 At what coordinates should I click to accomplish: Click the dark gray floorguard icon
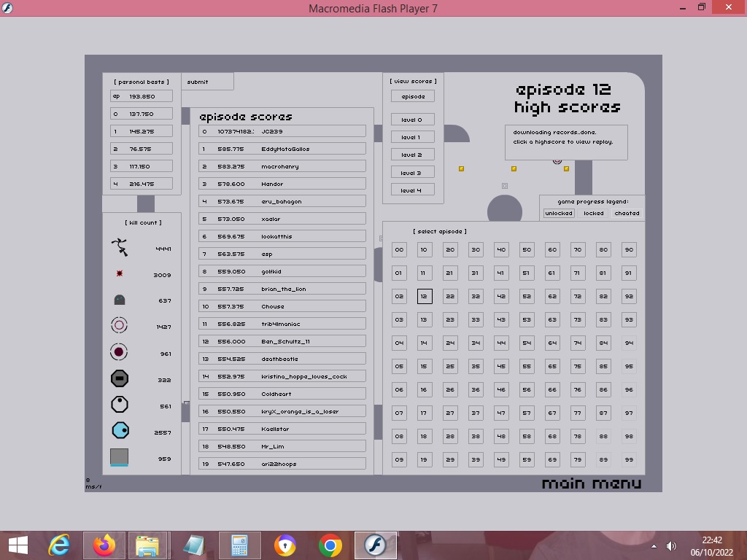tap(120, 300)
